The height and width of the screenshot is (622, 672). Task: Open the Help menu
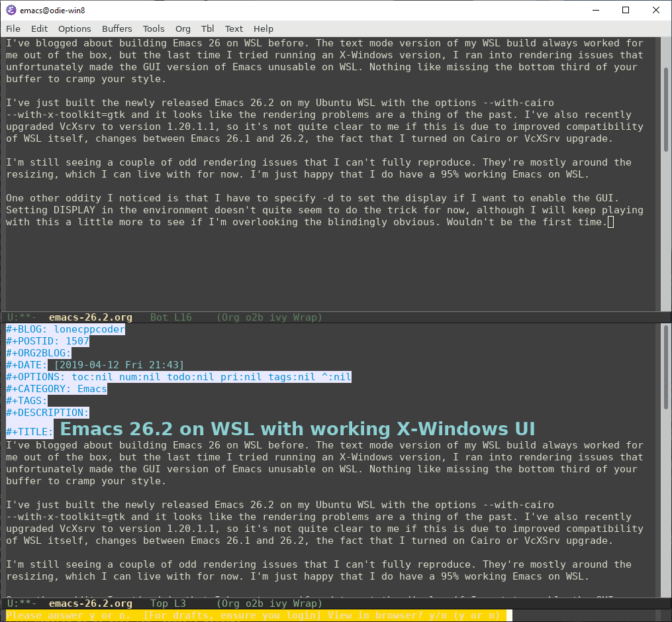point(263,28)
